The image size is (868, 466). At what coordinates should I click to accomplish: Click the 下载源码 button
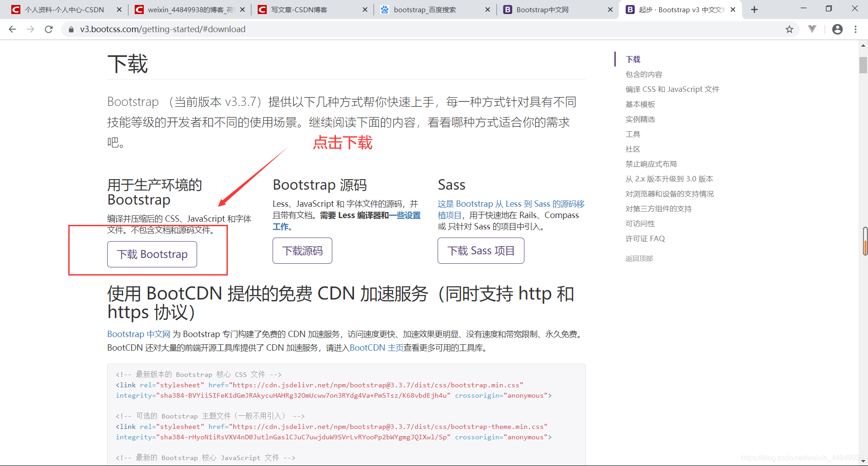(302, 251)
